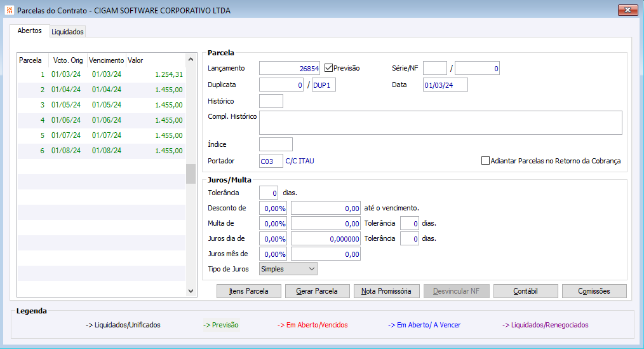This screenshot has height=349, width=644.
Task: Click the Juros dia de value field
Action: (x=326, y=239)
